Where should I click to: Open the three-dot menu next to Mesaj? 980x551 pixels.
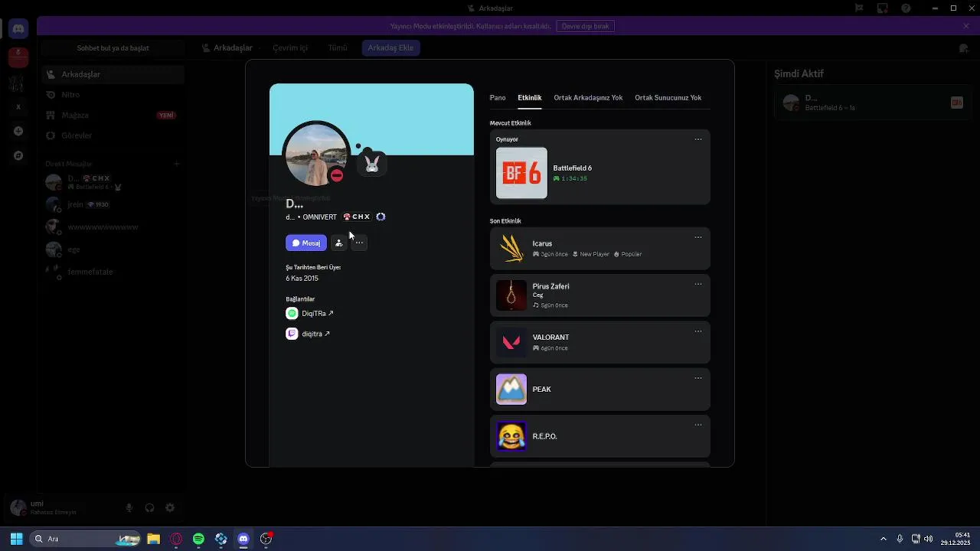359,243
